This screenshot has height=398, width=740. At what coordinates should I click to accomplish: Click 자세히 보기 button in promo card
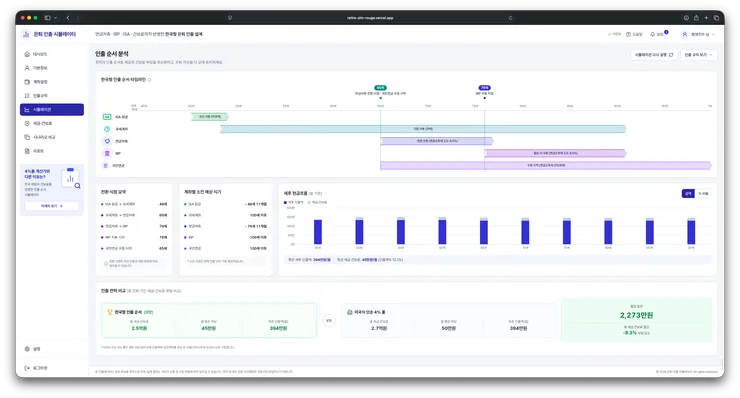pos(52,206)
